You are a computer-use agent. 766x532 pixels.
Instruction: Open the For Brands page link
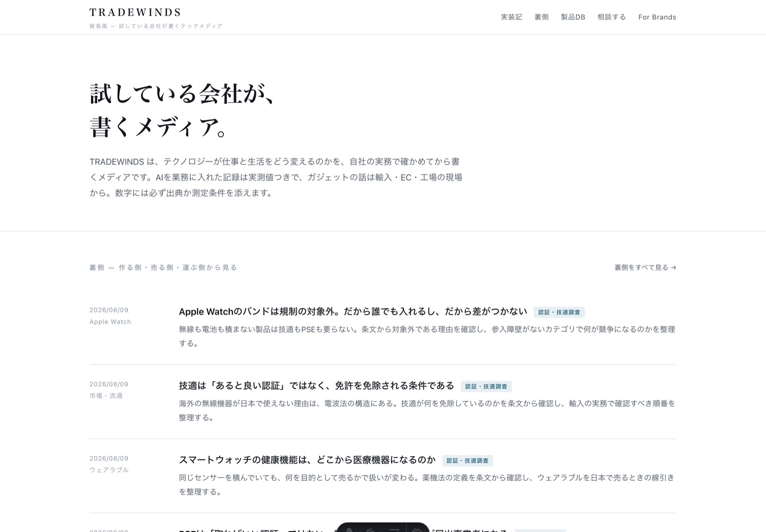pyautogui.click(x=657, y=17)
